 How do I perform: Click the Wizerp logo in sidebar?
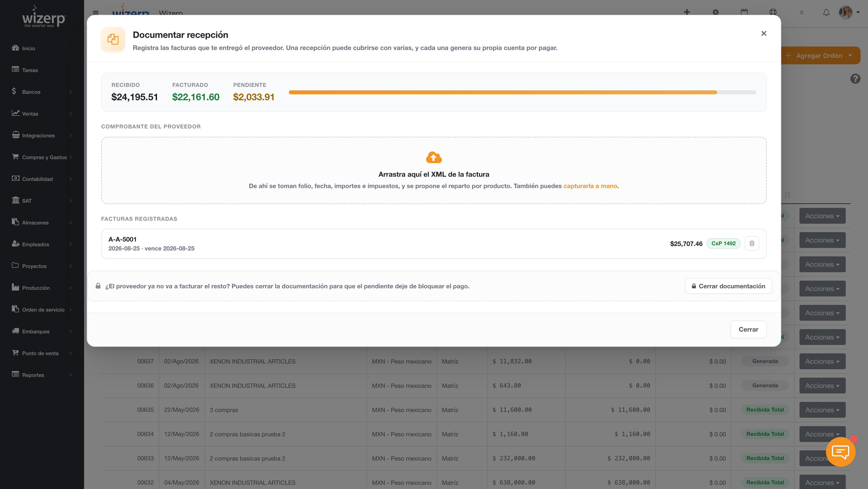[44, 17]
